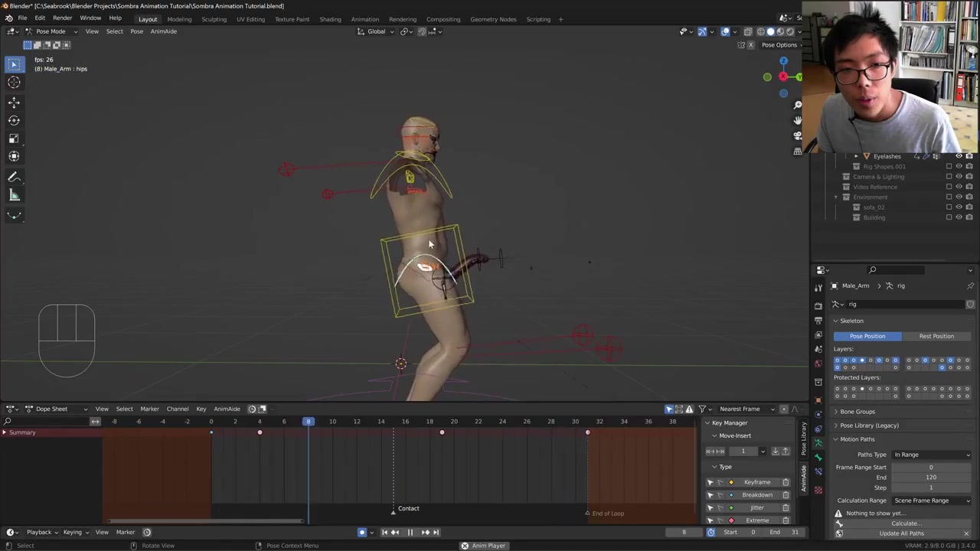
Task: Activate the Scale tool
Action: coord(14,139)
